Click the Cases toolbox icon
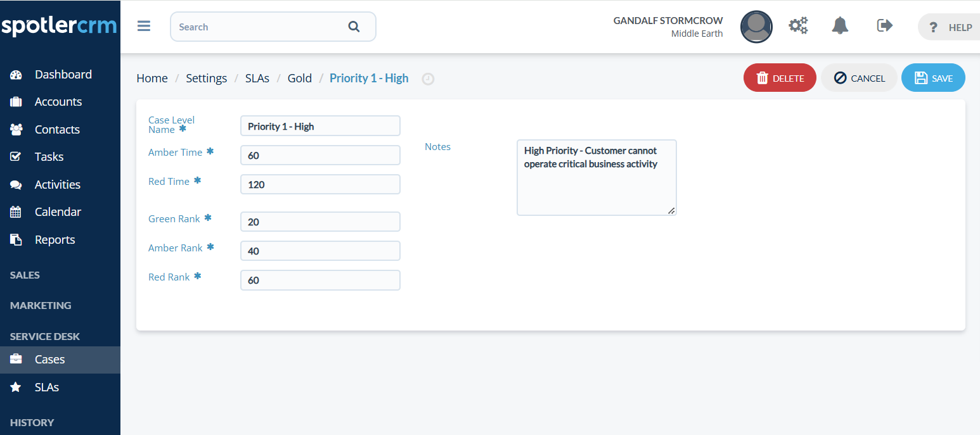Image resolution: width=980 pixels, height=435 pixels. click(16, 360)
